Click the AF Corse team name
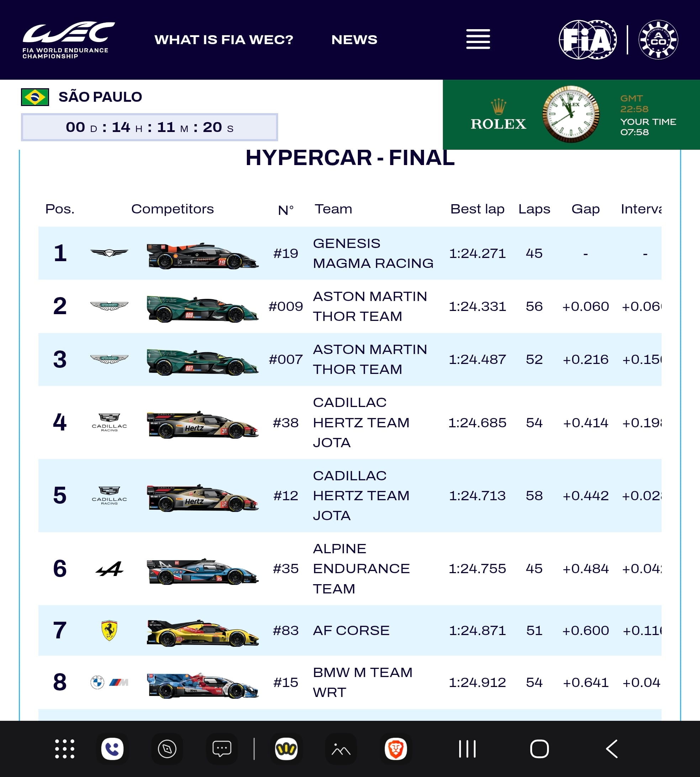 click(x=351, y=630)
